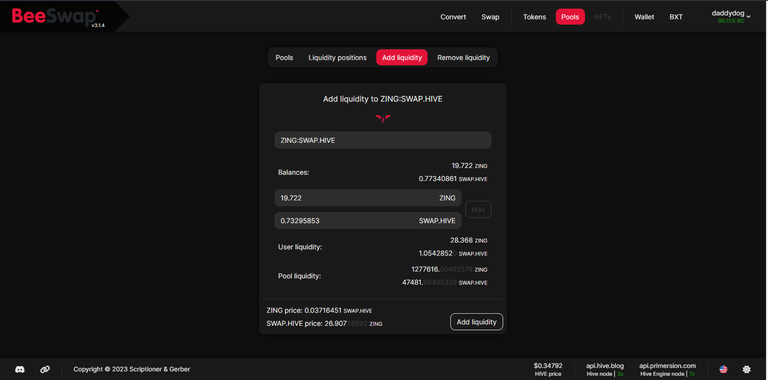768x380 pixels.
Task: Open the BXT page
Action: coord(676,17)
